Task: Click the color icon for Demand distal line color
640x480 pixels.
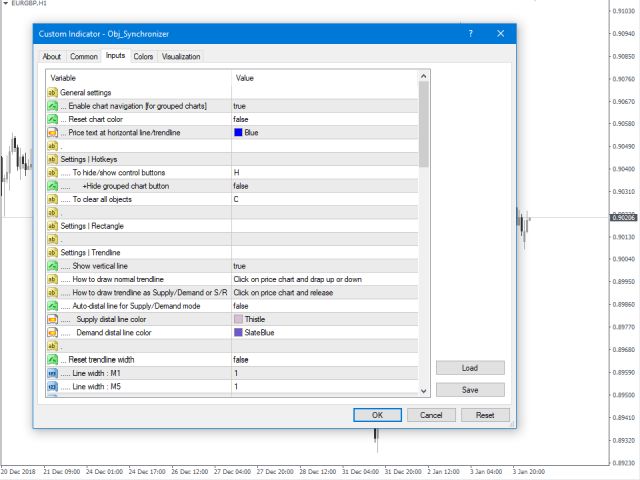Action: click(52, 333)
